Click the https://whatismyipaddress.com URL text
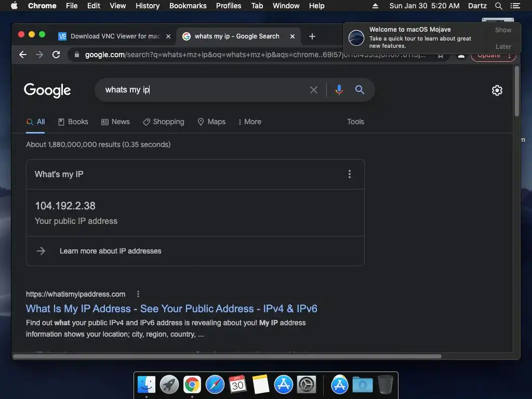 [x=76, y=294]
